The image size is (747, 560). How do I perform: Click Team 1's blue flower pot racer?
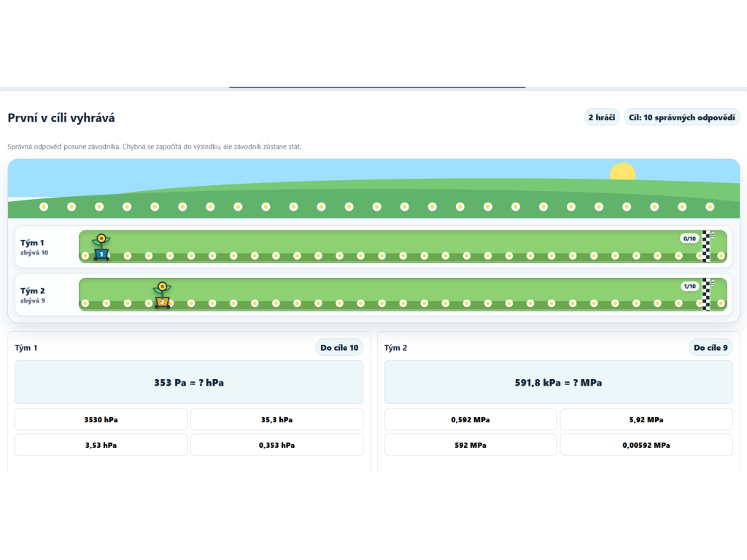coord(101,247)
